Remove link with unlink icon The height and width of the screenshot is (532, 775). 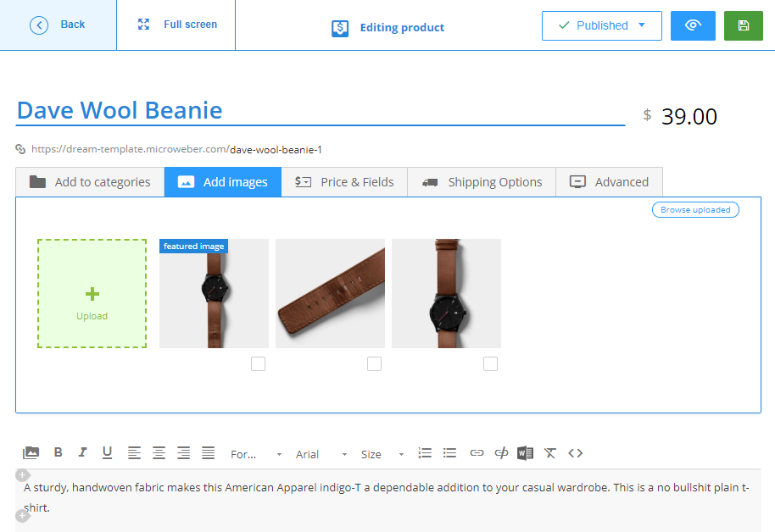click(x=502, y=453)
